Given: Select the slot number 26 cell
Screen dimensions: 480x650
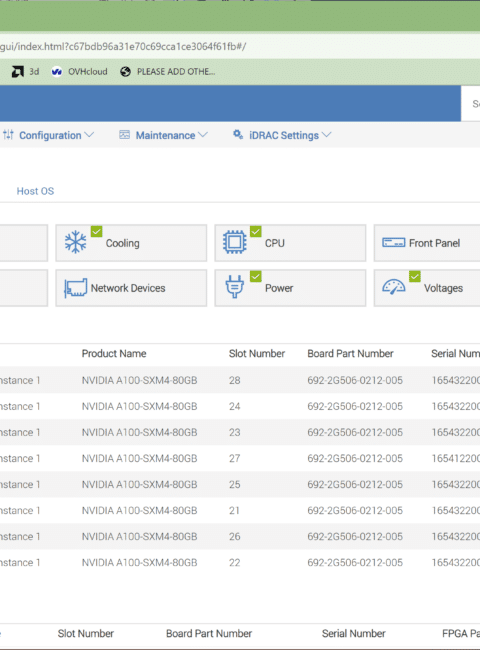Looking at the screenshot, I should click(235, 536).
